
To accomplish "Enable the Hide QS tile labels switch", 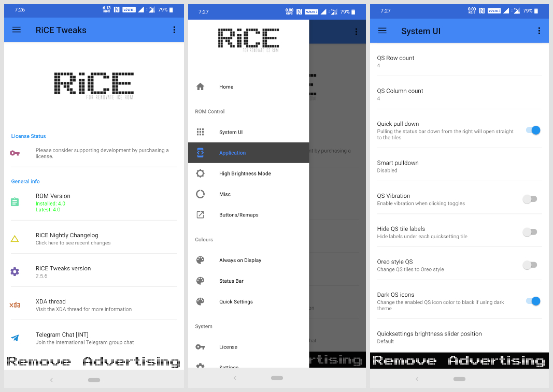I will point(530,232).
